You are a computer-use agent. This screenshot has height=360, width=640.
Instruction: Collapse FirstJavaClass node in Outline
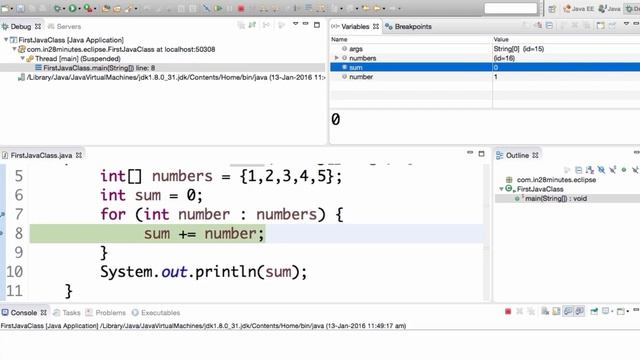pos(502,189)
